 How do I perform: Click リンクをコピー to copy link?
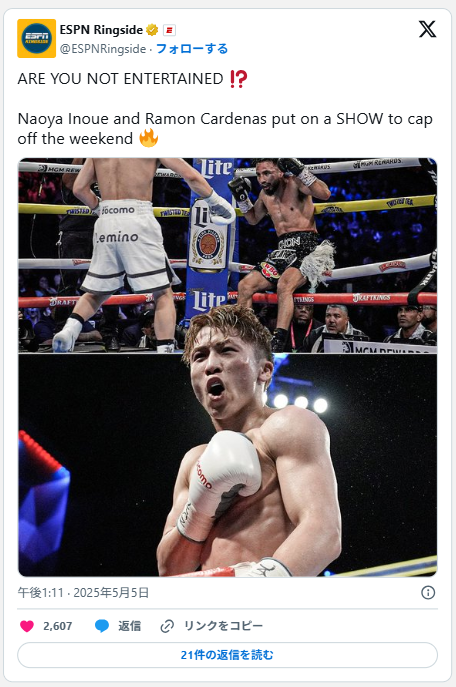(x=223, y=626)
